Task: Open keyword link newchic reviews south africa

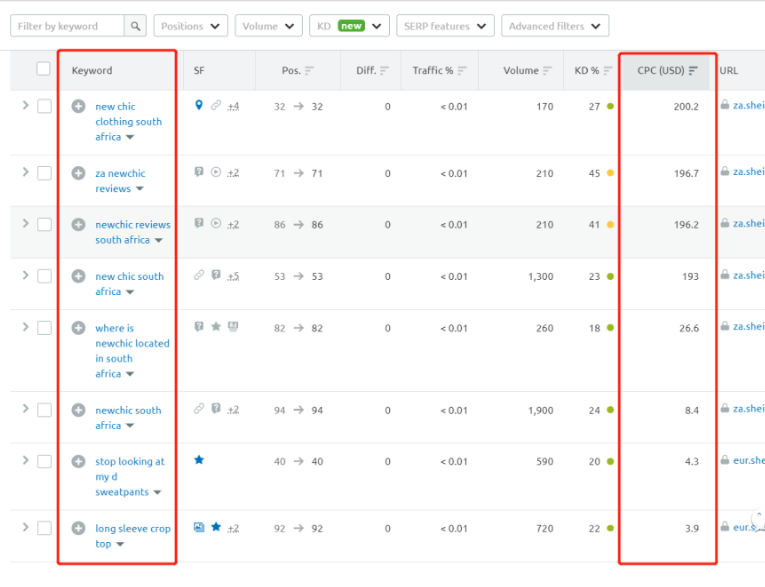Action: tap(133, 232)
